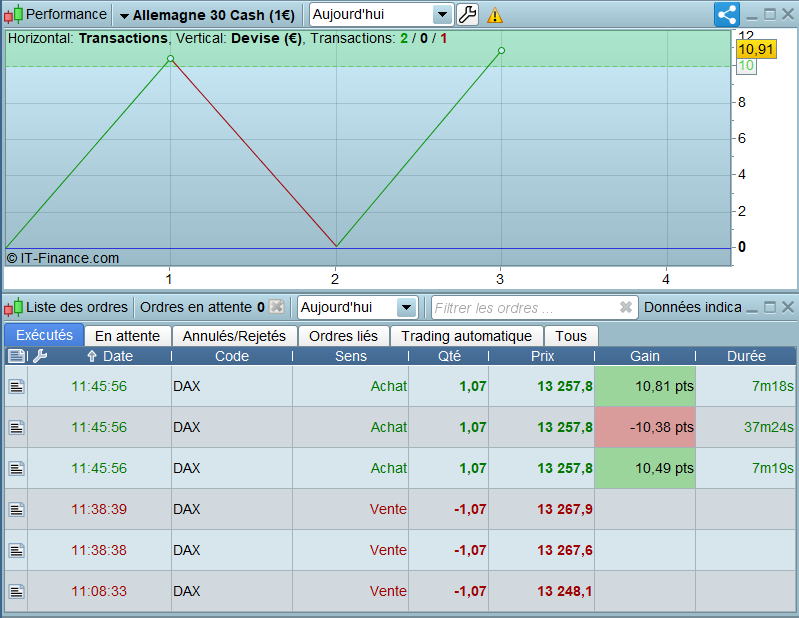Open details icon for 10,49 pts order

pyautogui.click(x=17, y=468)
